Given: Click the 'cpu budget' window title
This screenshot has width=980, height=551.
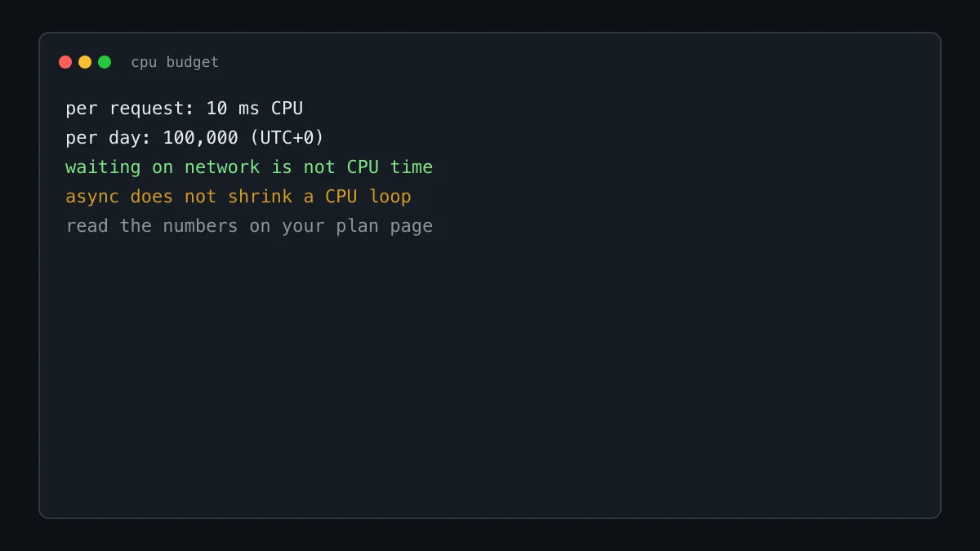Looking at the screenshot, I should coord(175,62).
